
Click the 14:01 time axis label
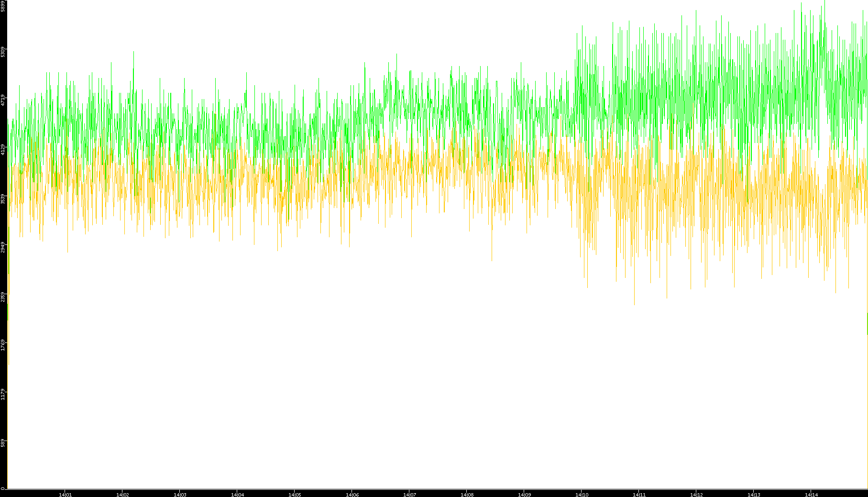pyautogui.click(x=65, y=495)
